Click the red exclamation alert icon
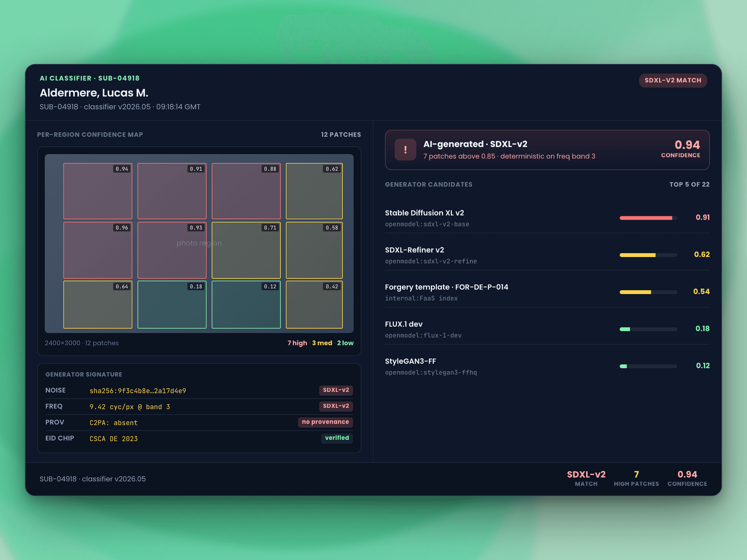747x560 pixels. tap(405, 150)
